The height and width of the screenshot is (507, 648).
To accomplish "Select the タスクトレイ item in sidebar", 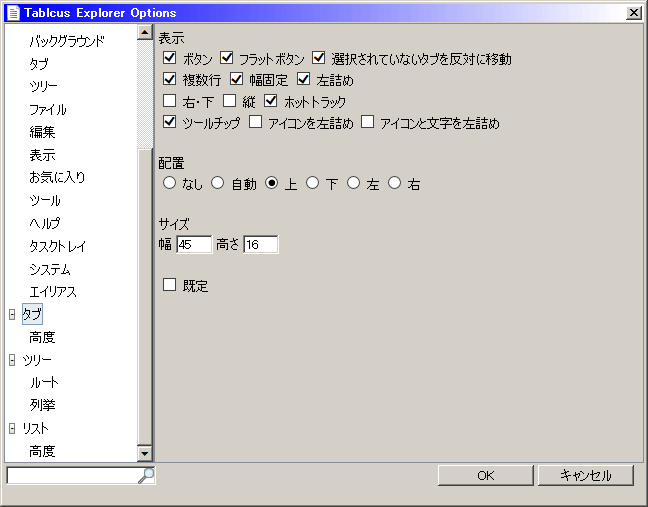I will click(57, 246).
